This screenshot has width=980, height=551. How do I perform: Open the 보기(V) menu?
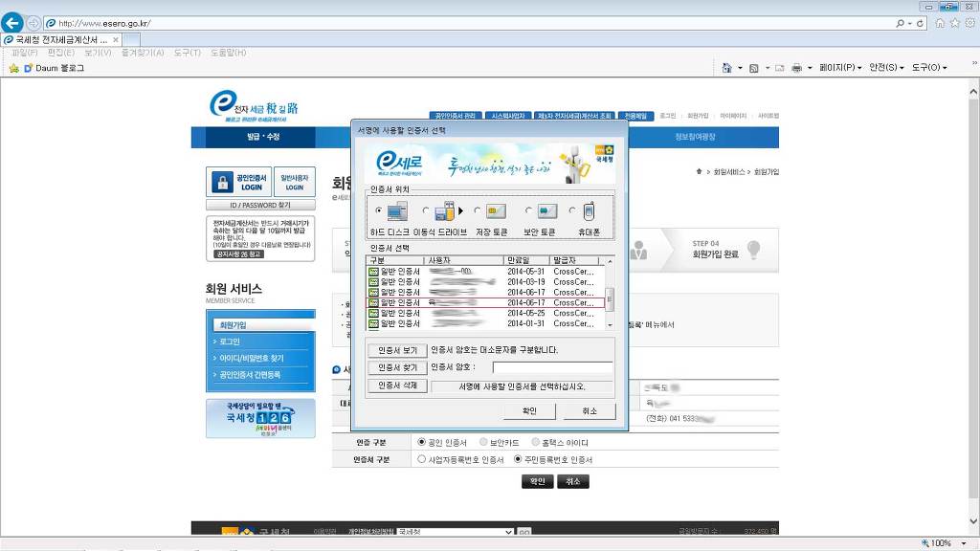click(x=98, y=53)
